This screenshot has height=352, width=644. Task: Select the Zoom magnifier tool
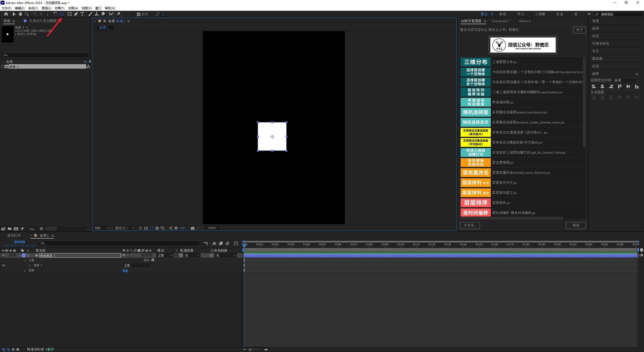(x=27, y=14)
